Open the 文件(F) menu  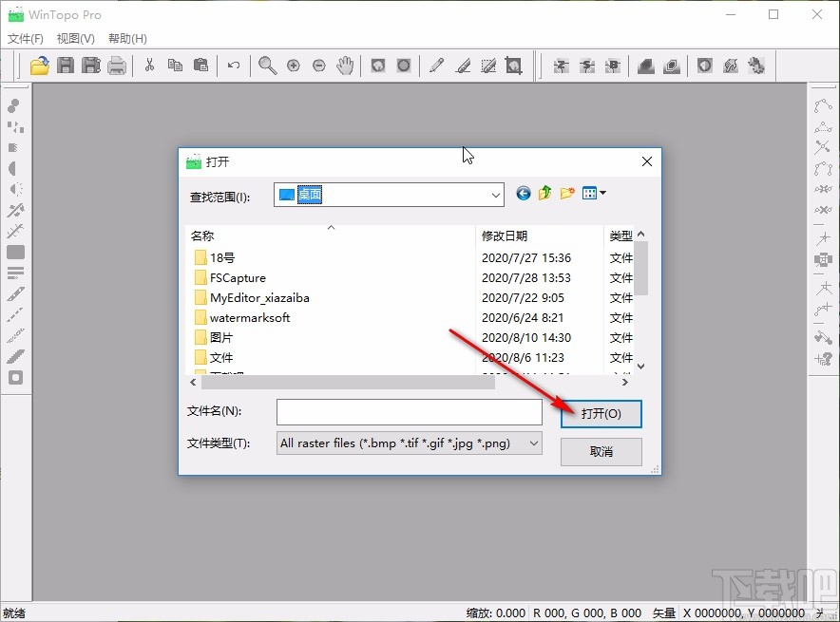(x=25, y=38)
